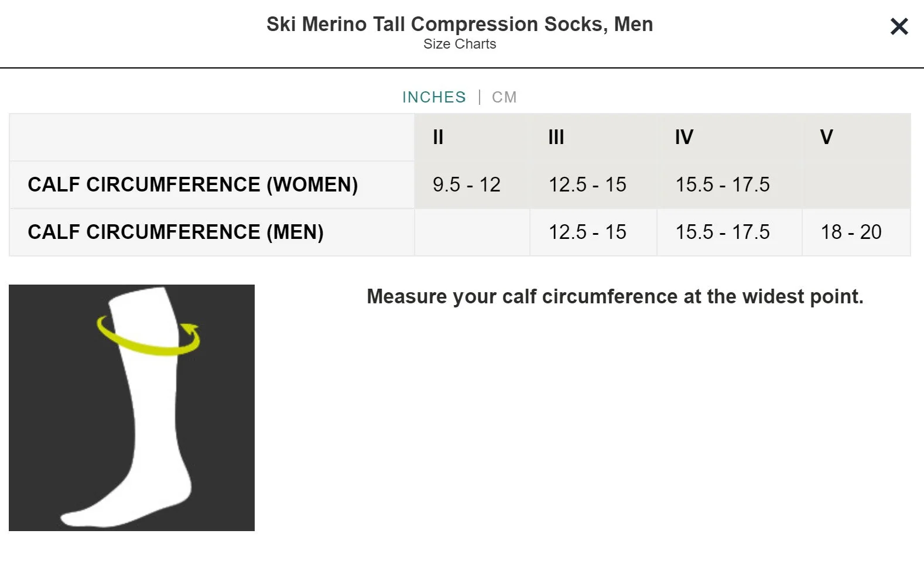The height and width of the screenshot is (568, 924).
Task: Click the women's 15.5 - 17.5 cell
Action: click(x=729, y=184)
